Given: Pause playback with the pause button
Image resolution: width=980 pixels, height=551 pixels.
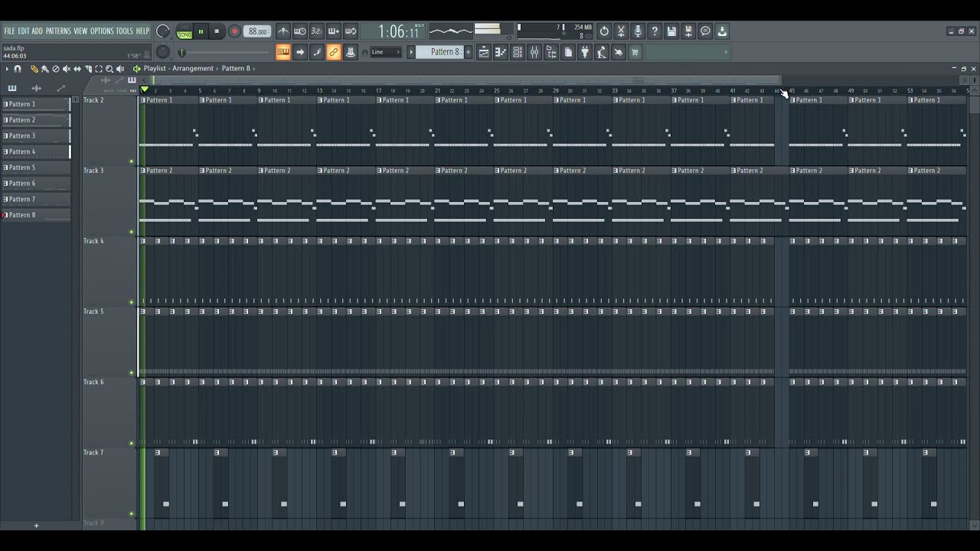Looking at the screenshot, I should click(201, 32).
